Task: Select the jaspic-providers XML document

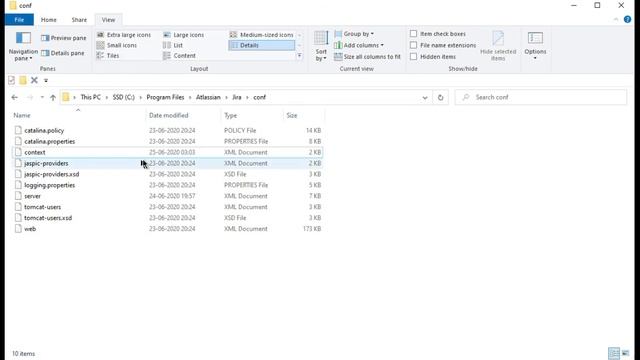Action: click(x=167, y=163)
